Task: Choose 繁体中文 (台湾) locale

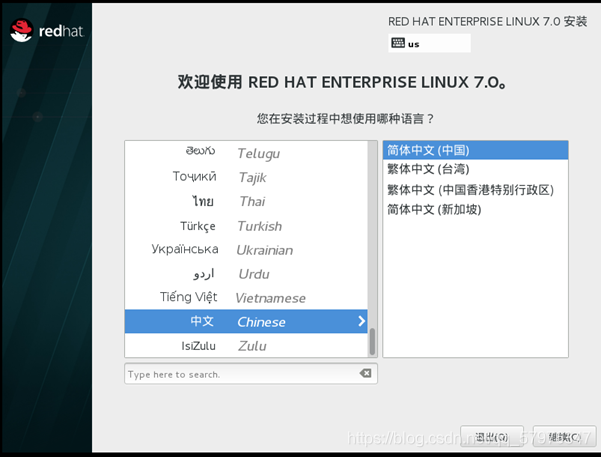Action: click(x=475, y=169)
